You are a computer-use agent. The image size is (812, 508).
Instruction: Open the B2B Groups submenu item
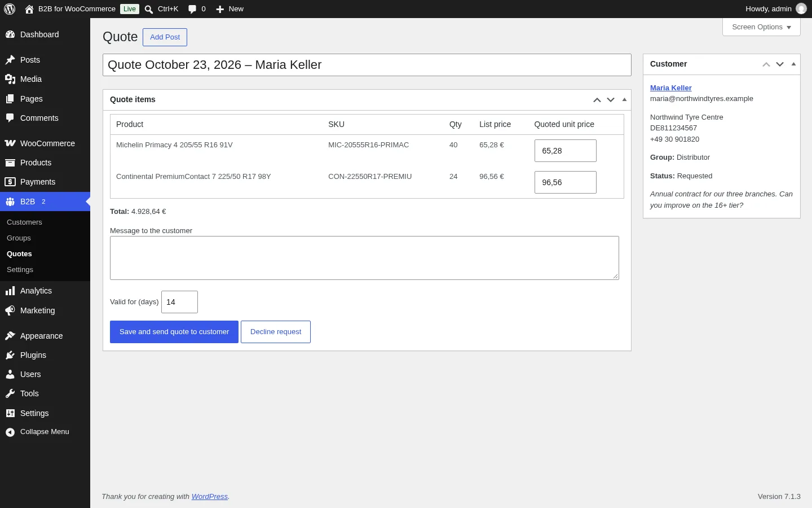pos(19,238)
